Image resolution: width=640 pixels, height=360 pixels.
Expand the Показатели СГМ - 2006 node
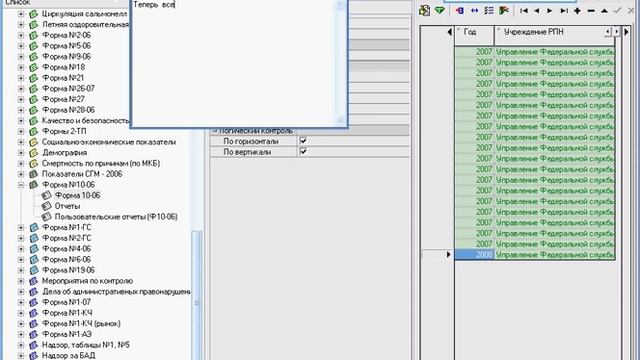21,174
